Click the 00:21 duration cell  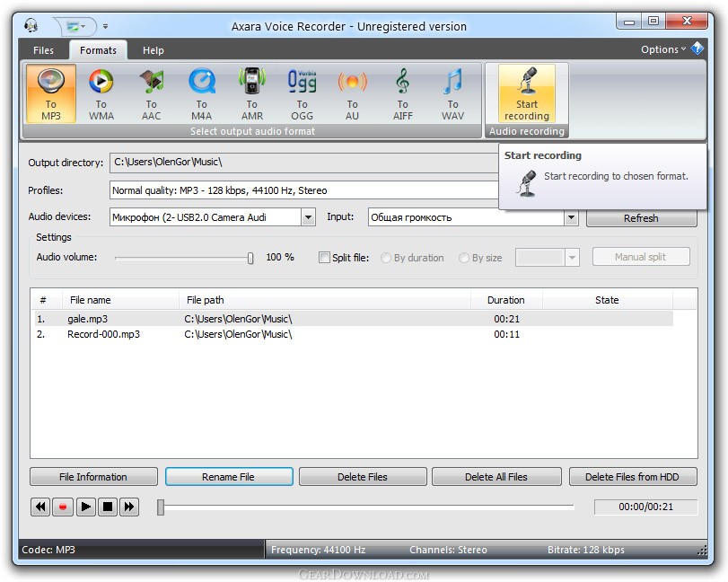point(506,319)
